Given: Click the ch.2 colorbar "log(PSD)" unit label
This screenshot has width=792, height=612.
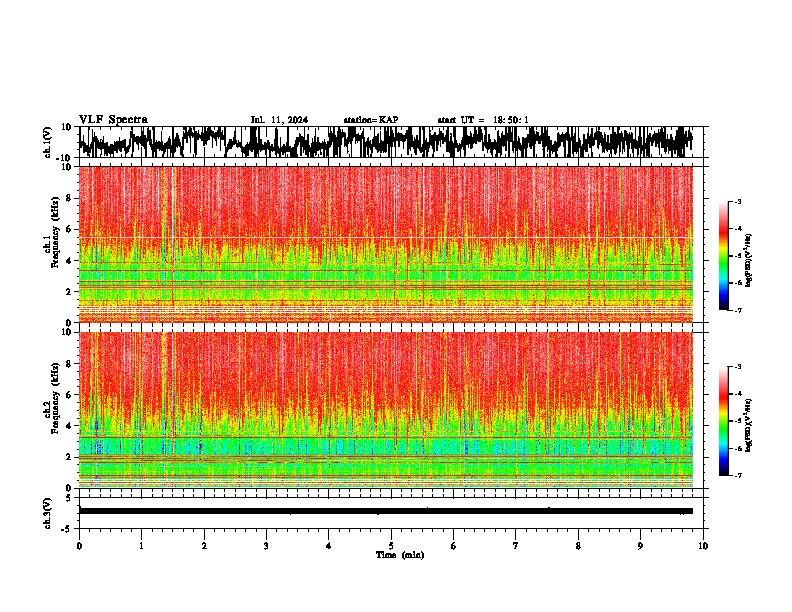Looking at the screenshot, I should point(748,425).
